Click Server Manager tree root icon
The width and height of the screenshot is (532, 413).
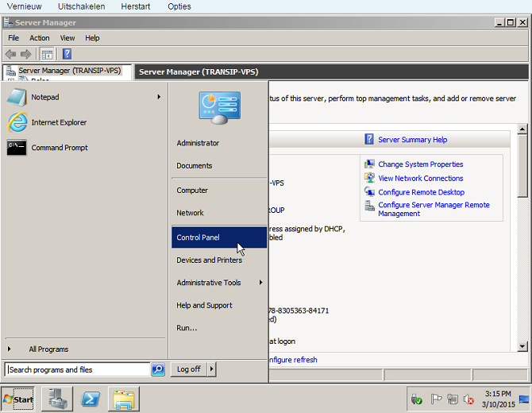pos(11,71)
